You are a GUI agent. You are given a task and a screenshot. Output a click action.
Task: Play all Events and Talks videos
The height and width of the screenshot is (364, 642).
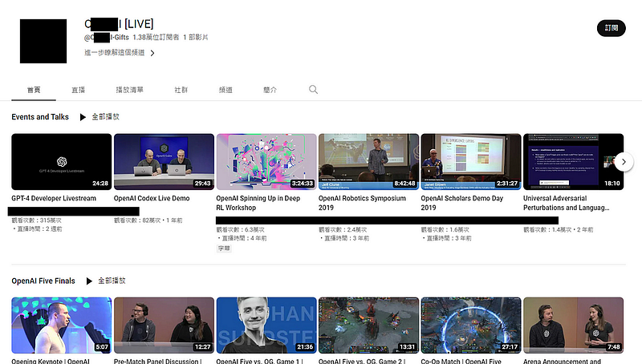click(x=100, y=117)
